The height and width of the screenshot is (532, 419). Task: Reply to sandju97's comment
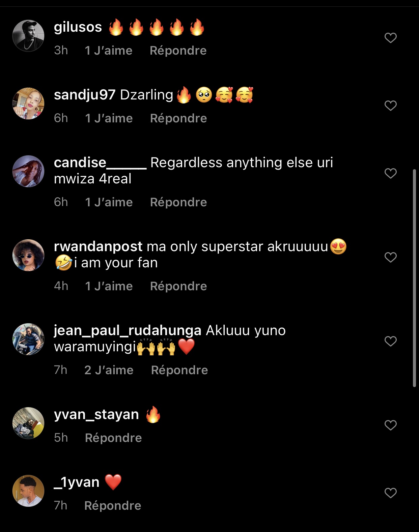(x=178, y=118)
